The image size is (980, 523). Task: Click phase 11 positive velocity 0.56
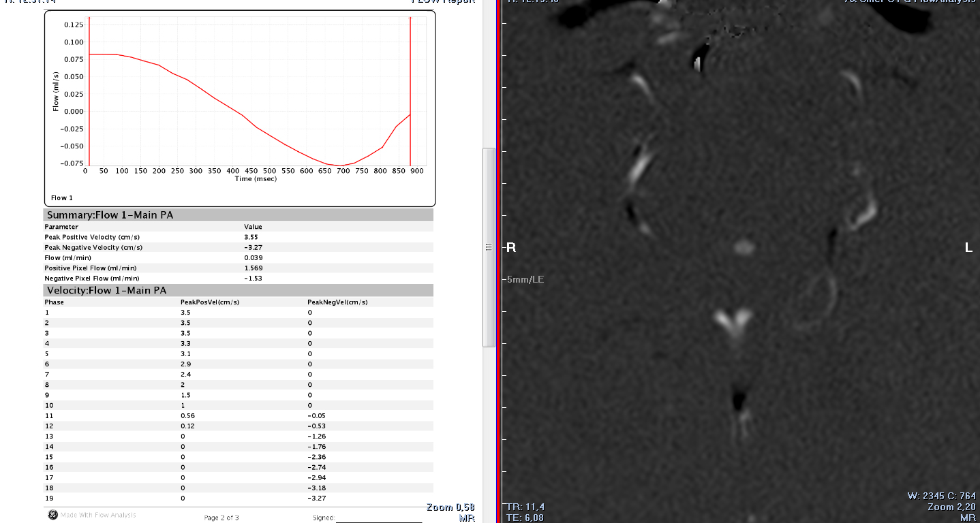pos(187,415)
